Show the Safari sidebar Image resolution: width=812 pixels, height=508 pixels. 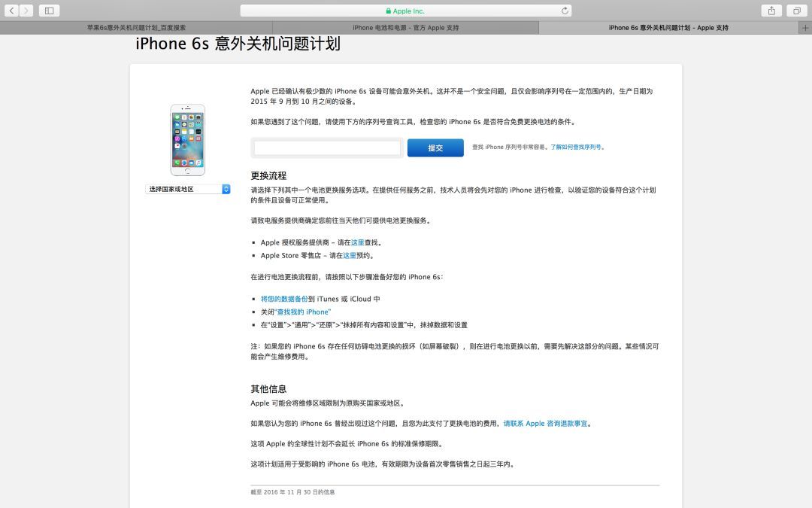pos(50,11)
